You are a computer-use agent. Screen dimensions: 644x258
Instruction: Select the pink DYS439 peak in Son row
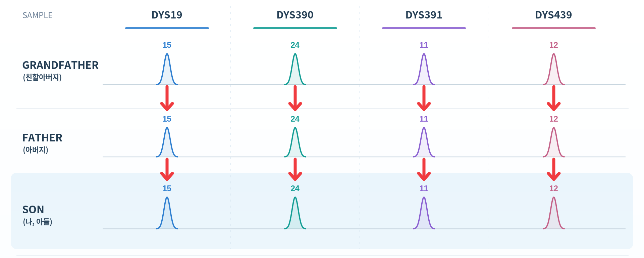point(554,213)
